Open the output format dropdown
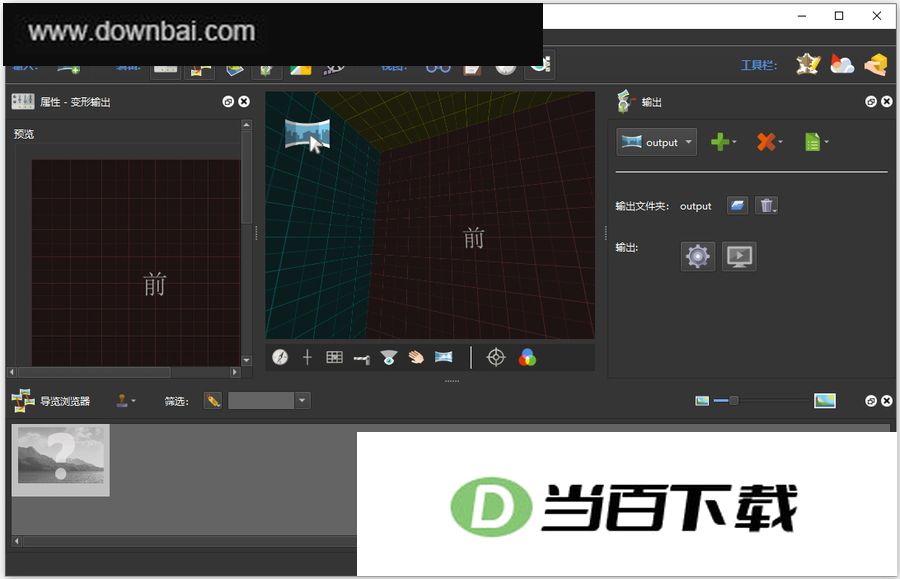Viewport: 900px width, 579px height. [x=657, y=142]
